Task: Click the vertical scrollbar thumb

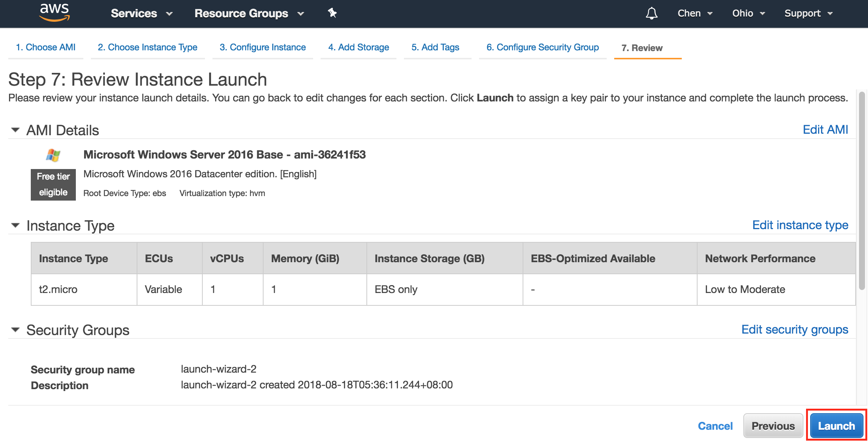Action: tap(862, 190)
